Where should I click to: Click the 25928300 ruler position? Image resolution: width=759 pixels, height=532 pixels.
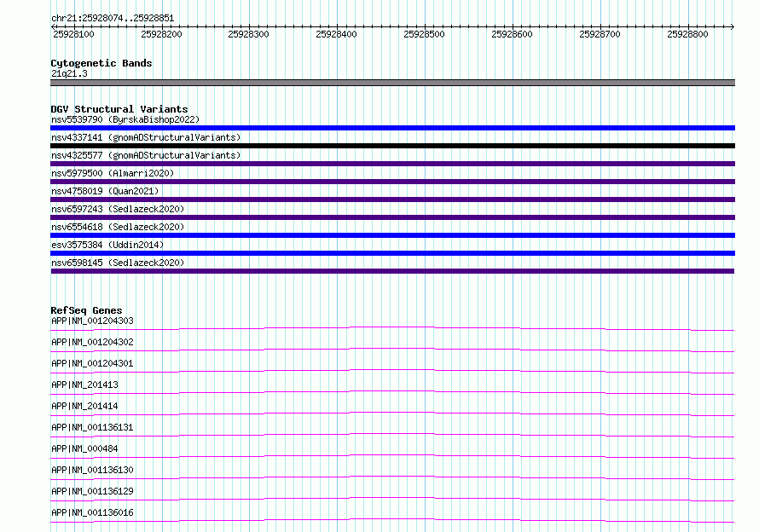(x=248, y=34)
